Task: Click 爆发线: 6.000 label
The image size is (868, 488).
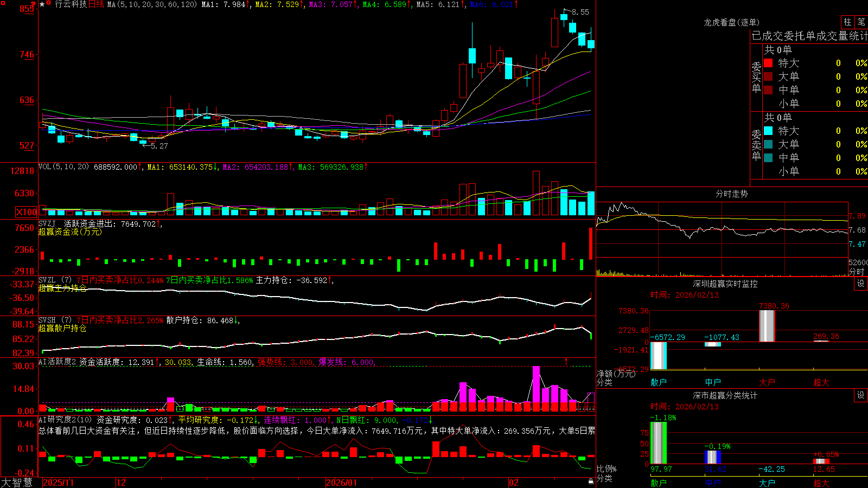Action: point(347,362)
